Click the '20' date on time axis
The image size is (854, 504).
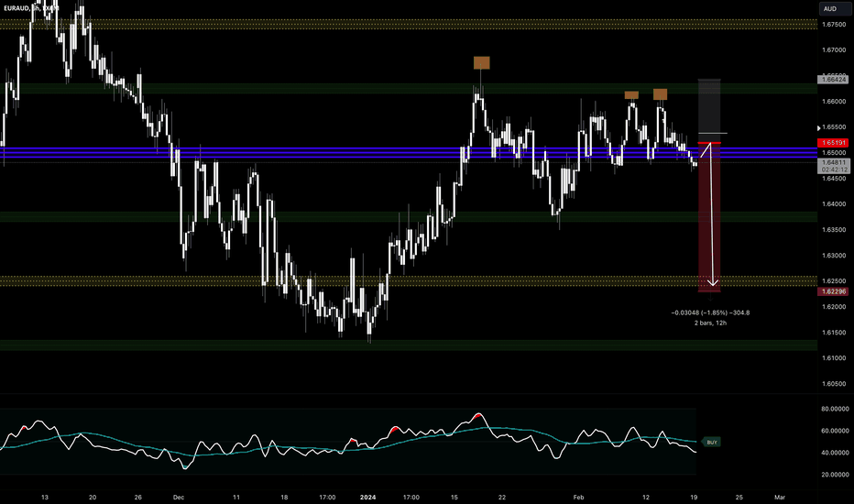point(93,497)
